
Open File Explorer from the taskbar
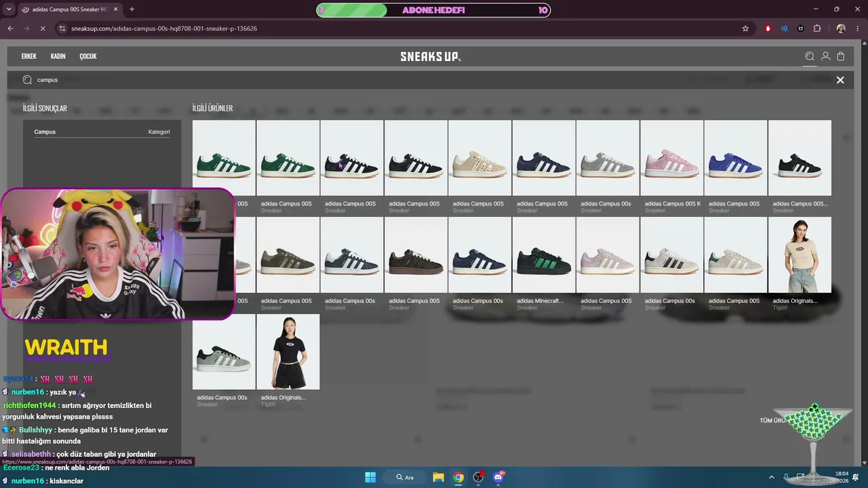click(x=438, y=477)
